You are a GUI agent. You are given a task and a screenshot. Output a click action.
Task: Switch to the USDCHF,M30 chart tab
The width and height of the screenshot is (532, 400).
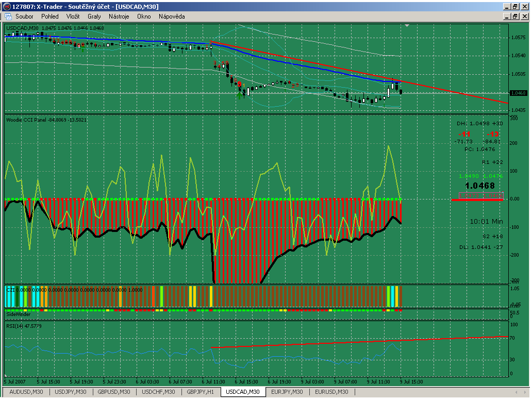click(x=158, y=392)
